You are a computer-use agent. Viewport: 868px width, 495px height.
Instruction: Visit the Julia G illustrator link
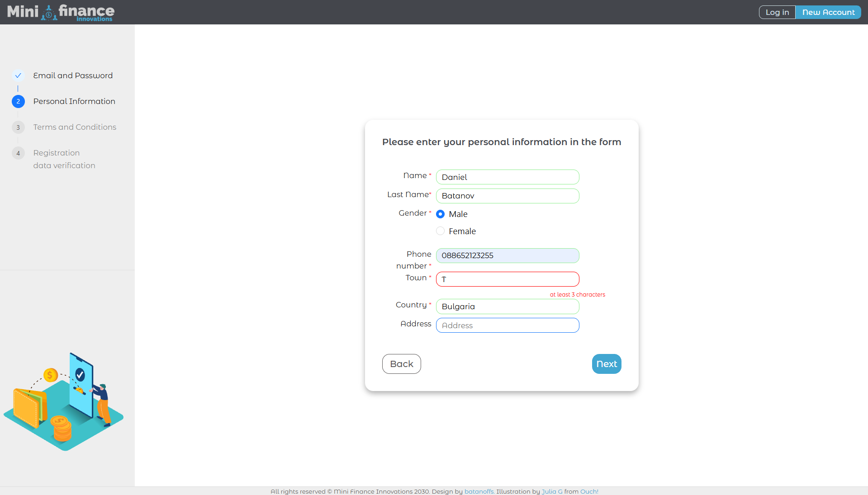(552, 491)
